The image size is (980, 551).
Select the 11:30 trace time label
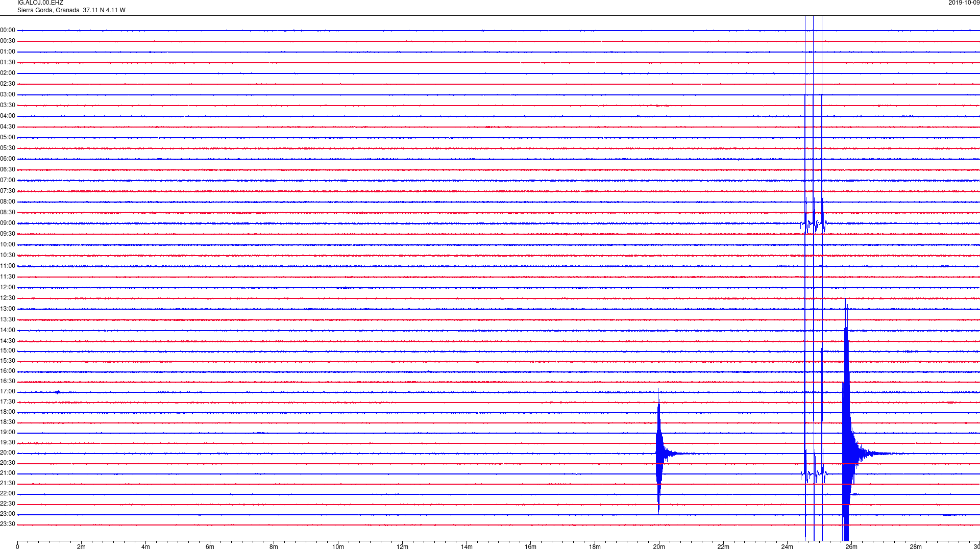pos(8,277)
